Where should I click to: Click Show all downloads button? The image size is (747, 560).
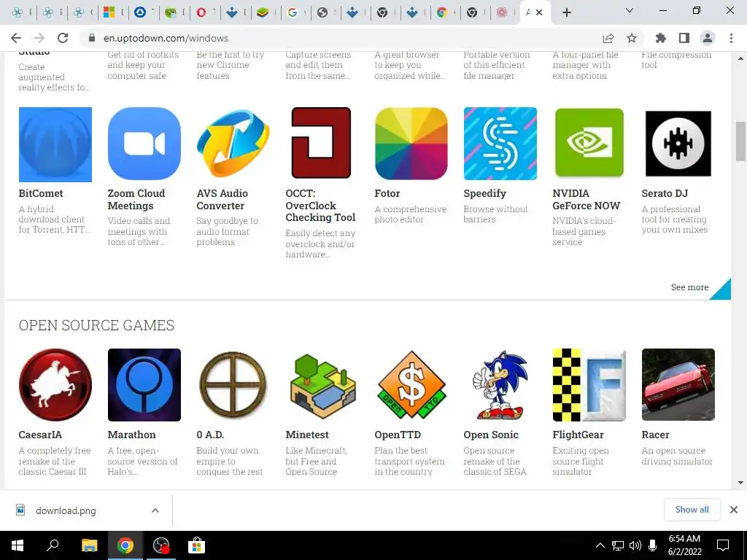point(692,510)
